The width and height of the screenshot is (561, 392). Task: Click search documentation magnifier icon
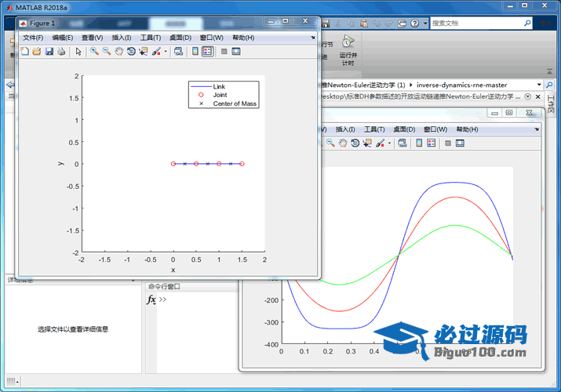[527, 24]
